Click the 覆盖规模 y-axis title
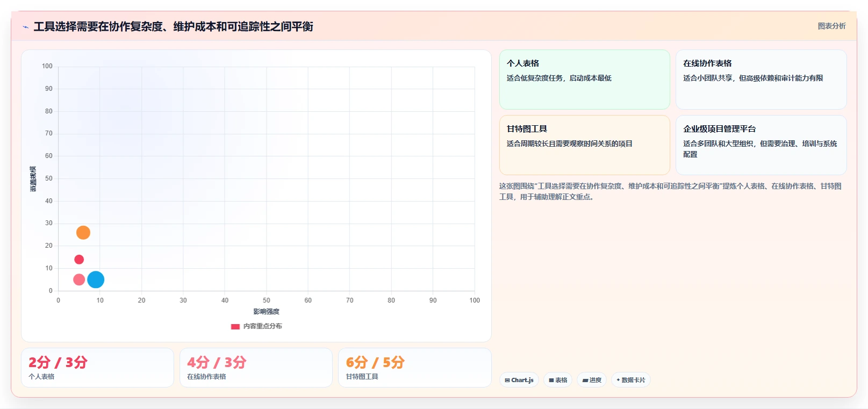 [x=33, y=179]
